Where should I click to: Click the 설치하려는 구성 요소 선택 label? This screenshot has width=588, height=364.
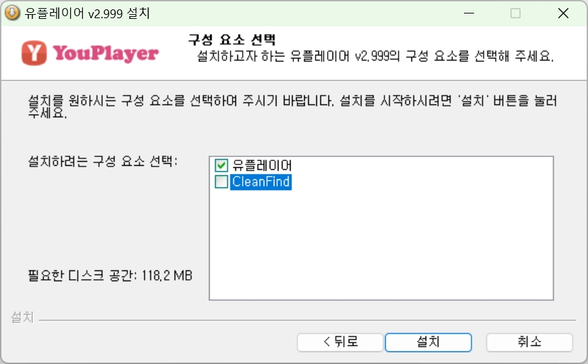pyautogui.click(x=102, y=161)
